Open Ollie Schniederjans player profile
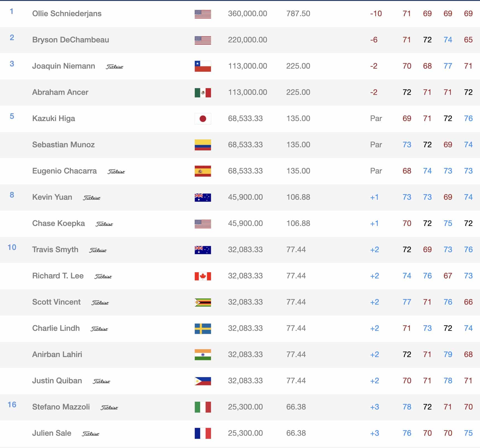The image size is (480, 448). coord(67,13)
